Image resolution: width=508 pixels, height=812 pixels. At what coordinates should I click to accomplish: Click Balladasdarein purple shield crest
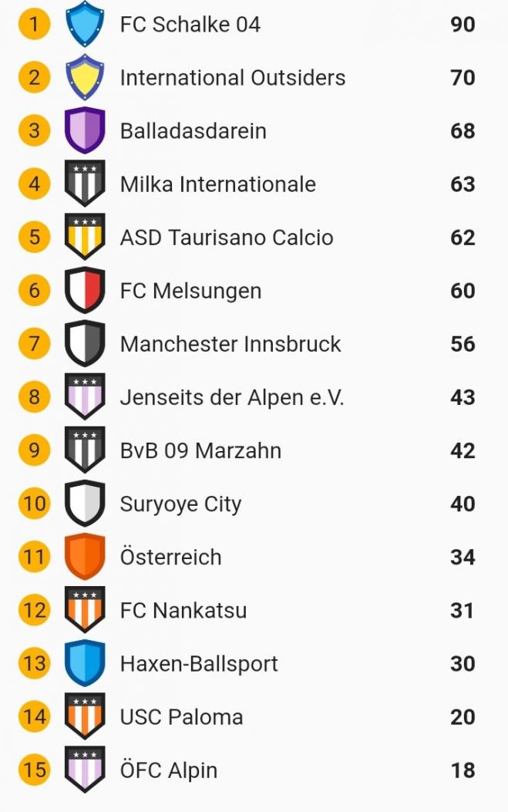85,130
